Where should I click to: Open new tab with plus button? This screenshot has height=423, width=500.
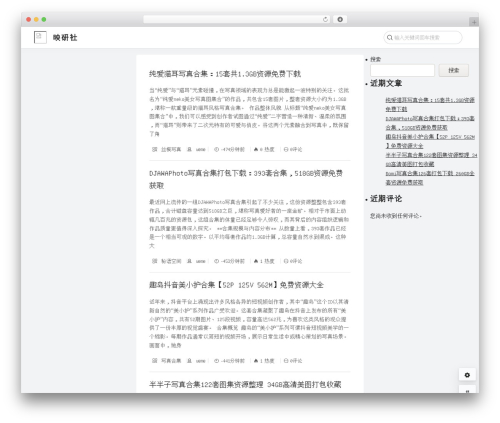tap(474, 22)
